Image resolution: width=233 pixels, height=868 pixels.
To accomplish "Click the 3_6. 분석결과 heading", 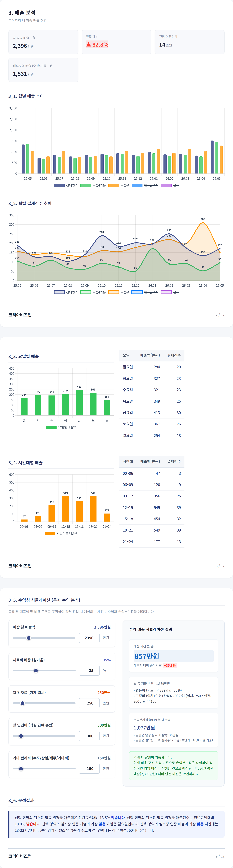I will pos(21,800).
